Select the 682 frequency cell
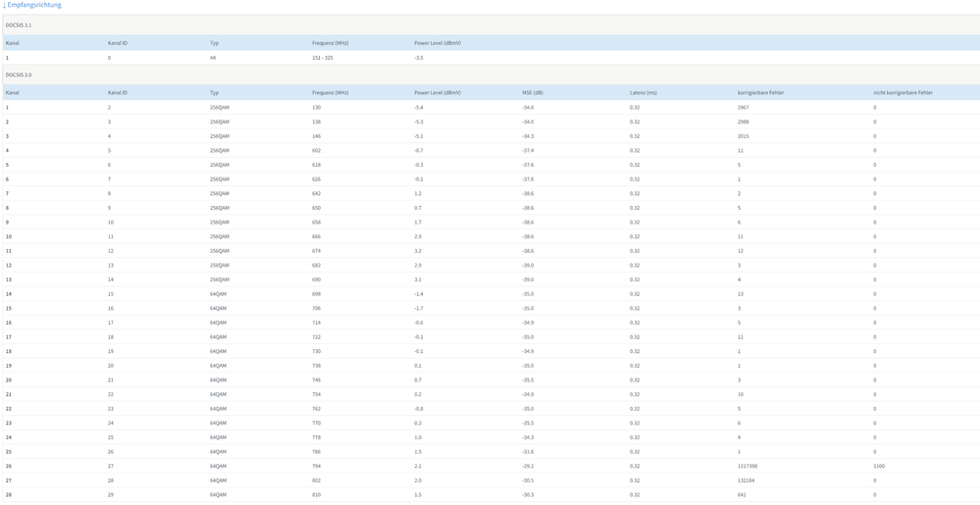This screenshot has width=980, height=505. coord(316,266)
